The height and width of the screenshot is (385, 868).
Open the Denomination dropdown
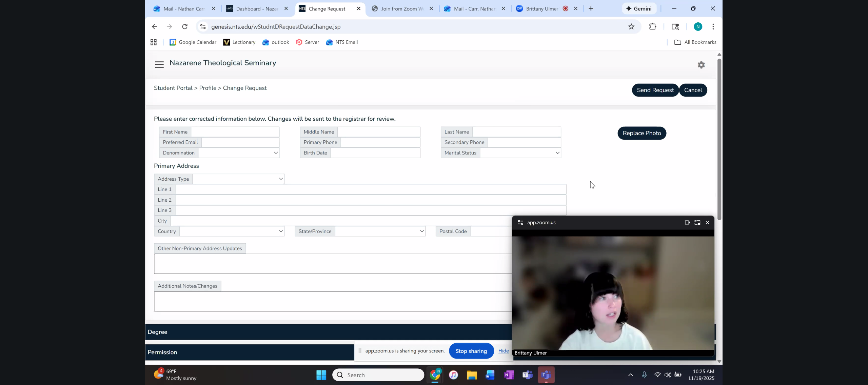click(239, 153)
